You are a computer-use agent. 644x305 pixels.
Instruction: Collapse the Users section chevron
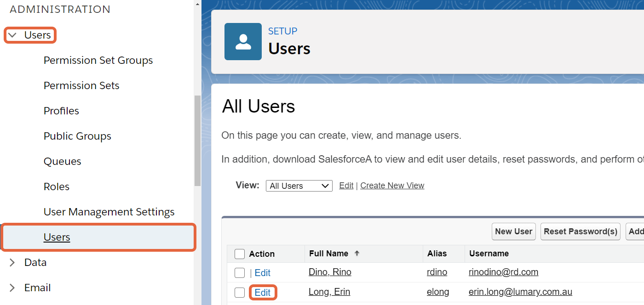(x=13, y=35)
